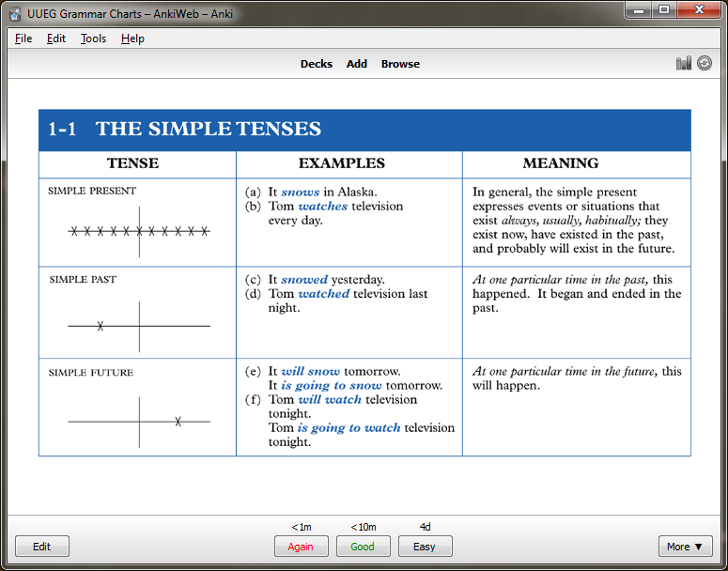Go to Decks in the top toolbar
Image resolution: width=728 pixels, height=571 pixels.
coord(317,64)
